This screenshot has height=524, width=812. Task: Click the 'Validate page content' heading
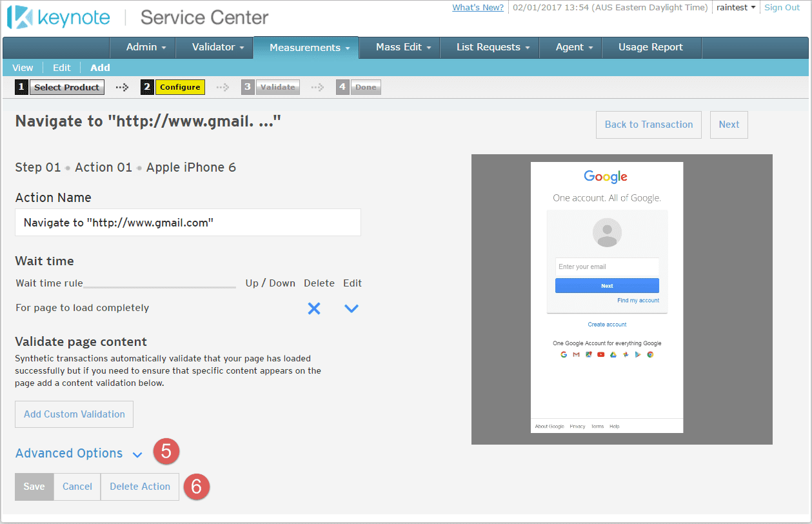click(x=81, y=342)
